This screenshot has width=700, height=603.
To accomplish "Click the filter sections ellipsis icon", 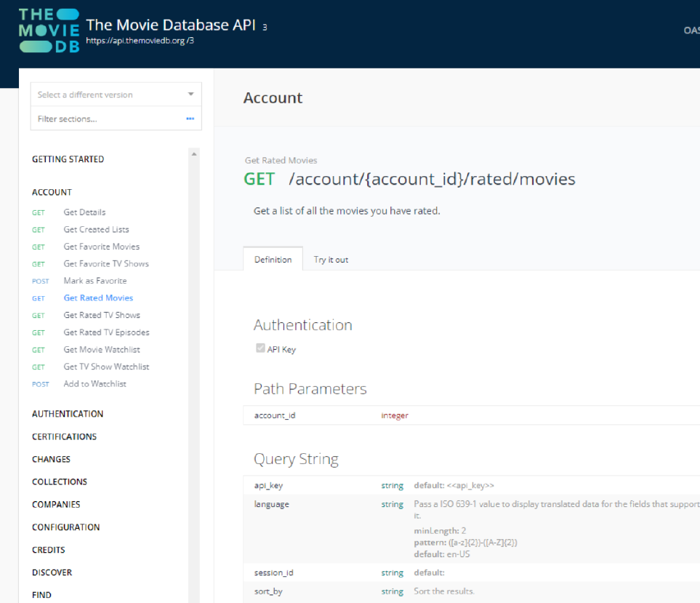I will (x=190, y=119).
